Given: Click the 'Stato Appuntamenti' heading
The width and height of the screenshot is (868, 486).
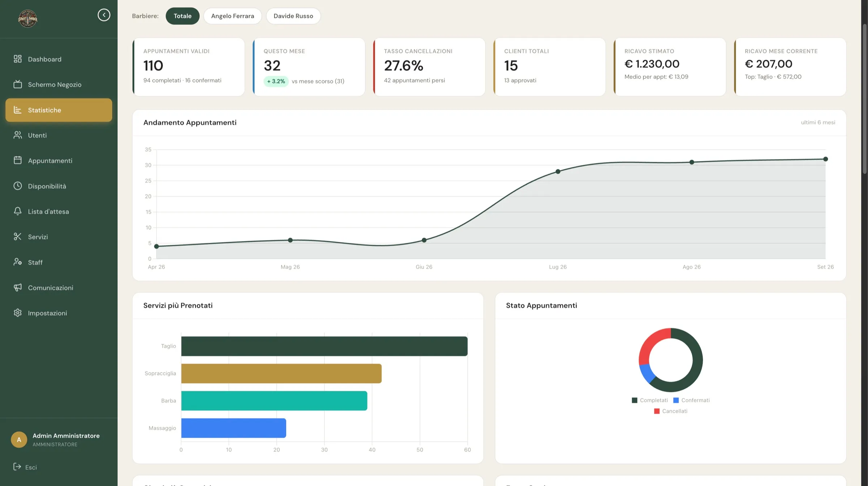Looking at the screenshot, I should point(541,305).
